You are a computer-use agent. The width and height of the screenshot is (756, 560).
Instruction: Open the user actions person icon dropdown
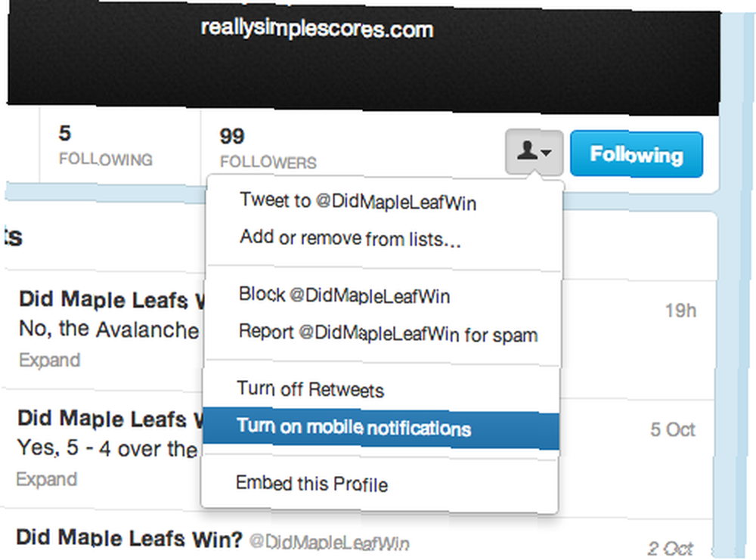coord(534,153)
